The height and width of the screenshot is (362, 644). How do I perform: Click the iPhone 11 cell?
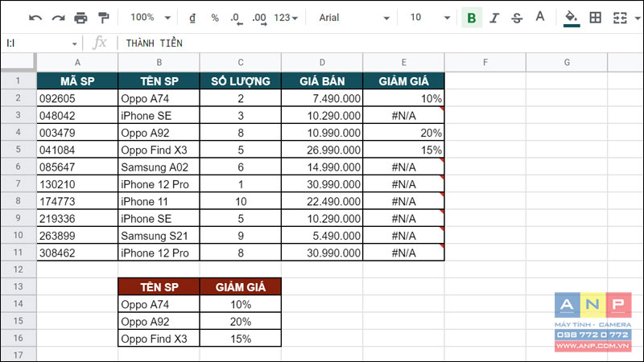coord(159,201)
